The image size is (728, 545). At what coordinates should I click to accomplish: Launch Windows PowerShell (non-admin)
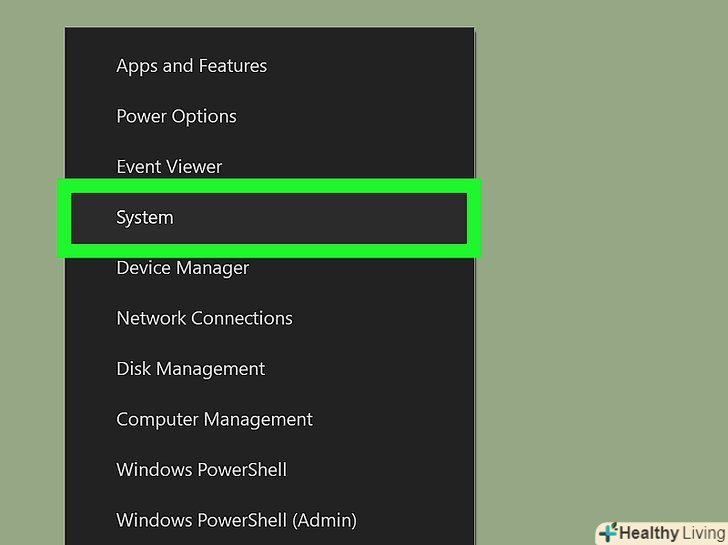(x=201, y=470)
